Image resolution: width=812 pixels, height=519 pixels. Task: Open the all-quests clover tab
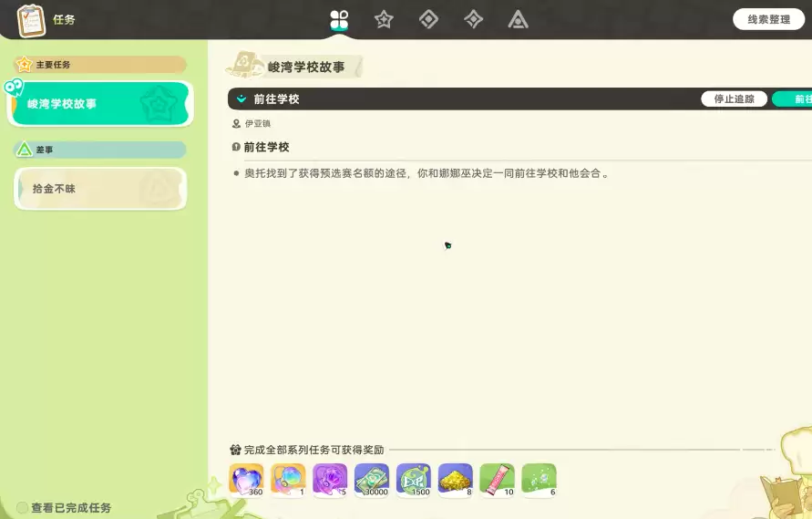(x=339, y=20)
